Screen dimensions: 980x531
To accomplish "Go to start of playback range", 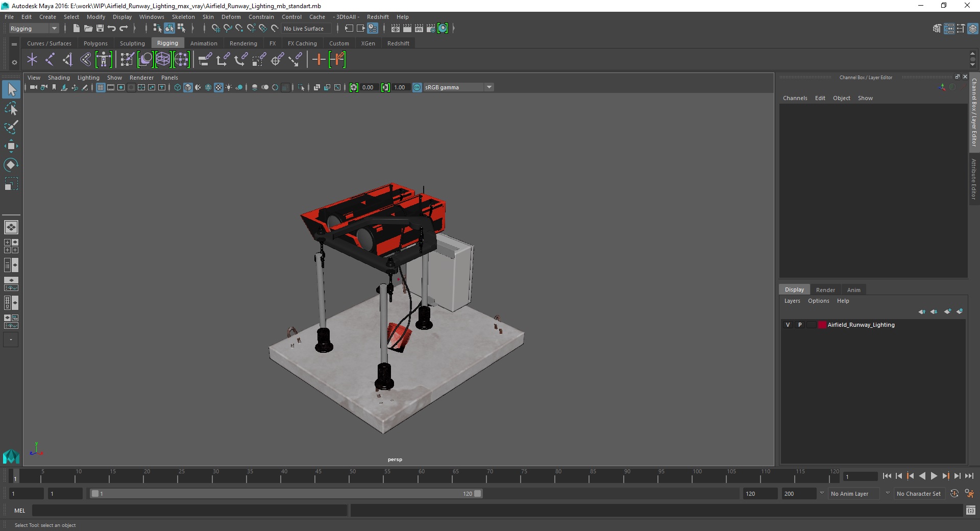I will click(x=887, y=476).
